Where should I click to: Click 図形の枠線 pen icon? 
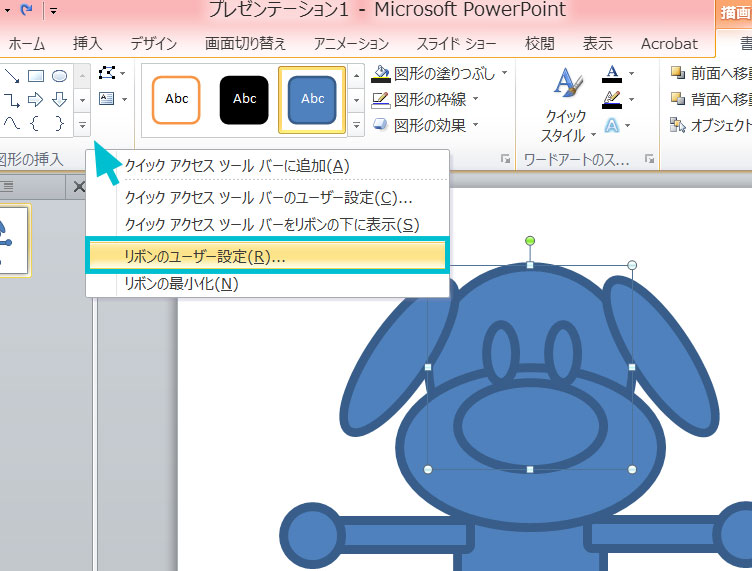[x=381, y=100]
